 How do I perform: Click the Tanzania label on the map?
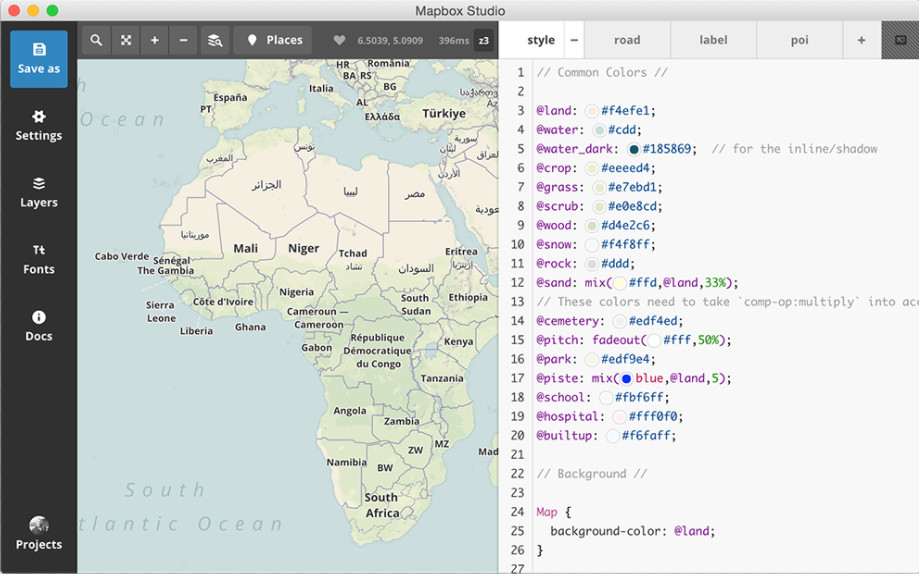point(442,378)
